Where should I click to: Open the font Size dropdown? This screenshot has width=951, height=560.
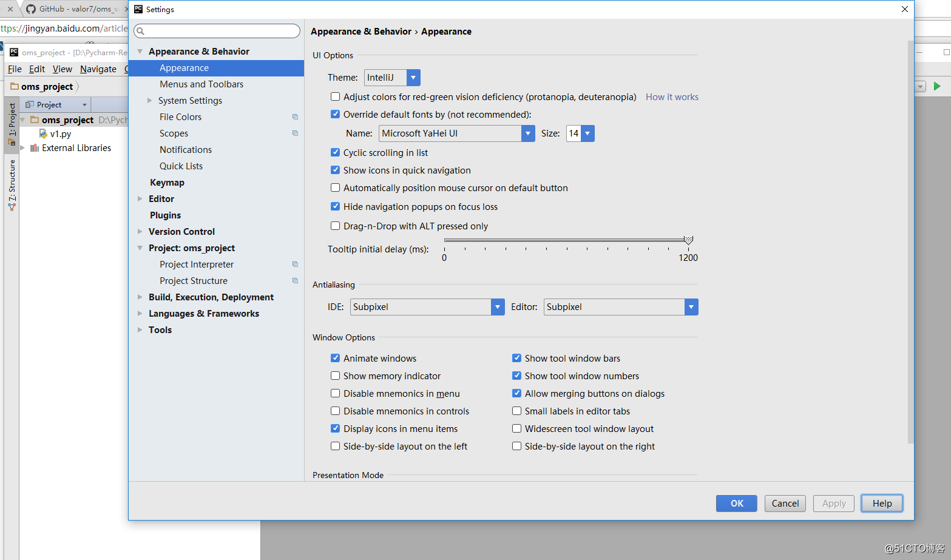[x=587, y=133]
